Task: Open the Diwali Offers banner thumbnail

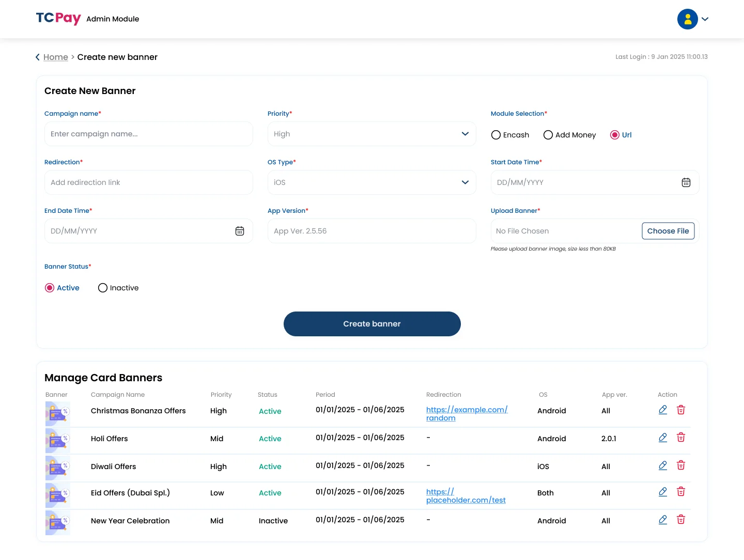Action: tap(58, 468)
